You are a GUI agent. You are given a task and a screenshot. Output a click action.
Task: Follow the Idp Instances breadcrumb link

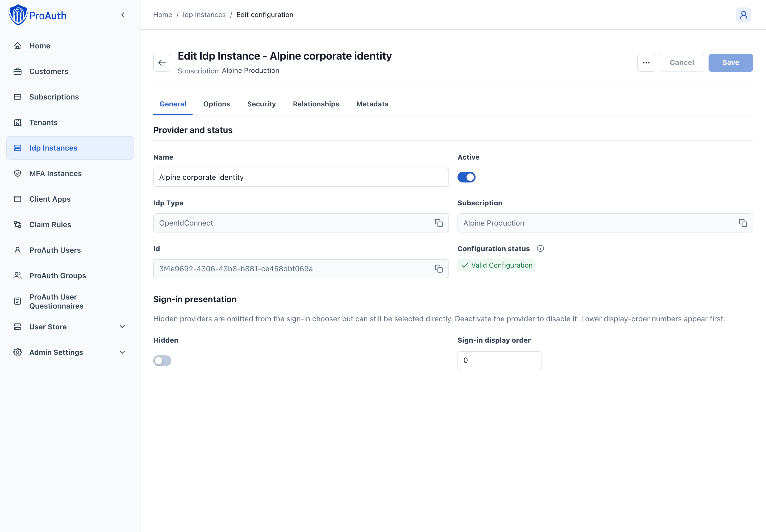[x=204, y=15]
